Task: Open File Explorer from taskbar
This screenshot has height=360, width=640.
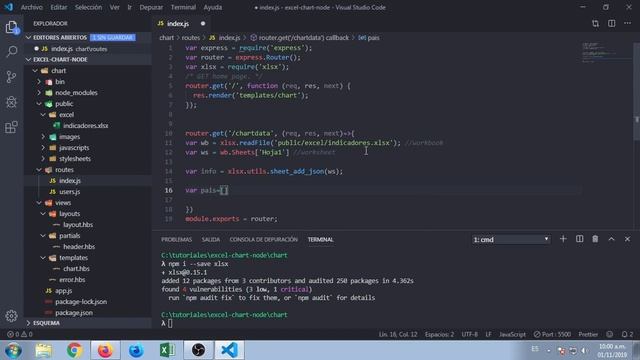Action: [43, 350]
